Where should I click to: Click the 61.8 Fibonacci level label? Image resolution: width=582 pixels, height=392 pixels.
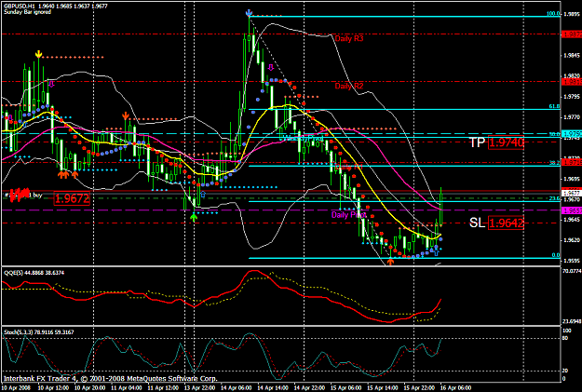(x=555, y=106)
